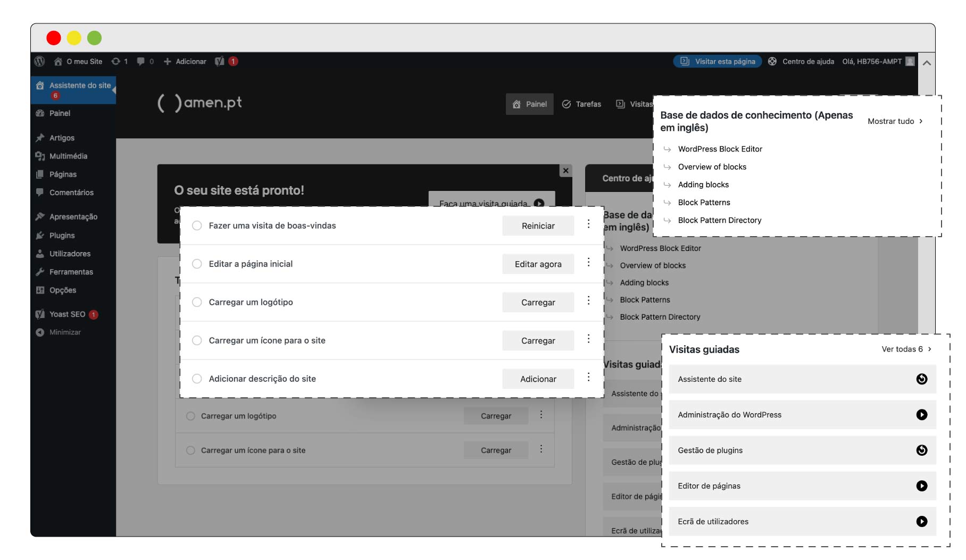Open Yoast icon in top admin bar
The image size is (966, 560).
click(219, 61)
